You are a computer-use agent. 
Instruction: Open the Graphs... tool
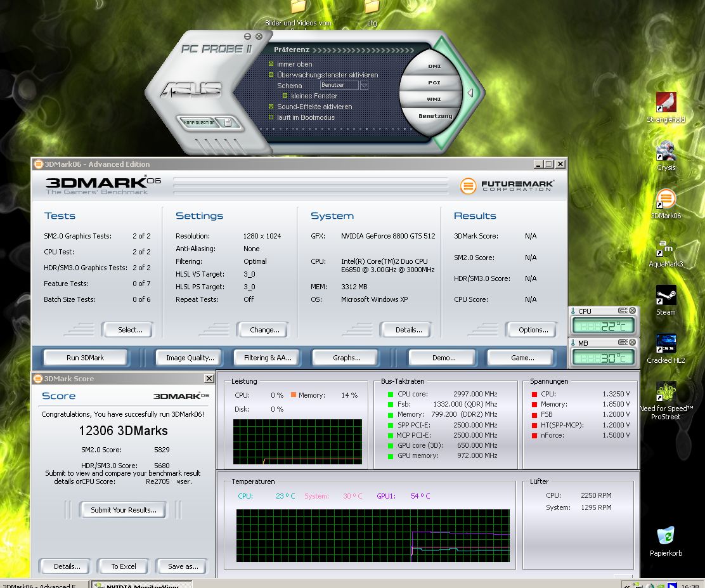pos(346,358)
